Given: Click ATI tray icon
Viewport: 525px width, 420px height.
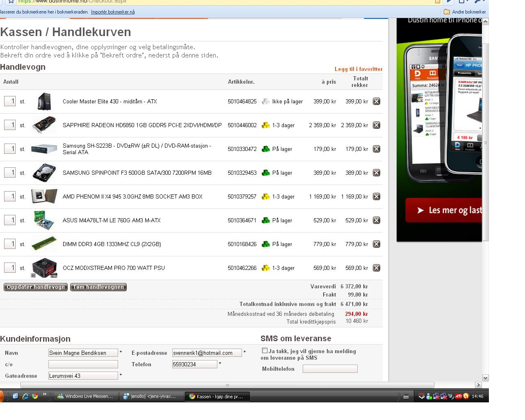Looking at the screenshot, I should (x=459, y=396).
